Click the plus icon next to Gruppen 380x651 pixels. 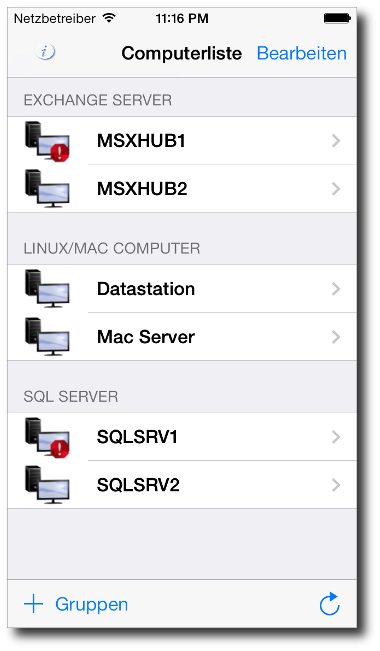tap(34, 604)
